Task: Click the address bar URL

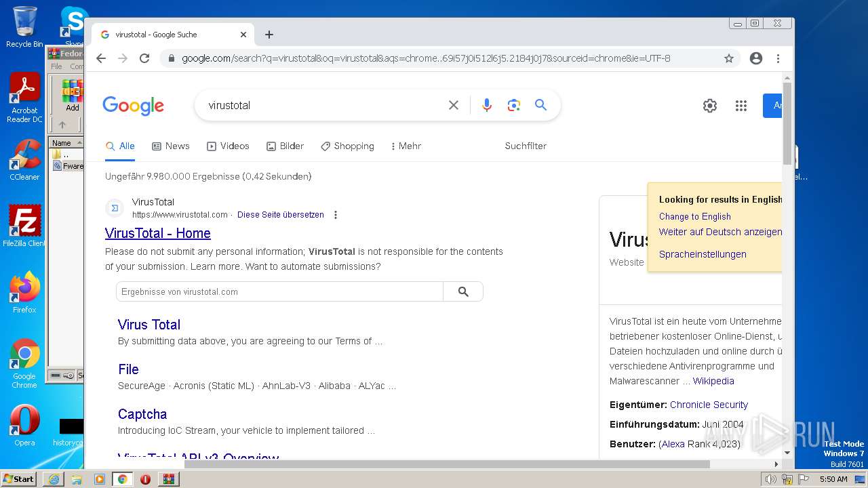Action: click(x=426, y=58)
